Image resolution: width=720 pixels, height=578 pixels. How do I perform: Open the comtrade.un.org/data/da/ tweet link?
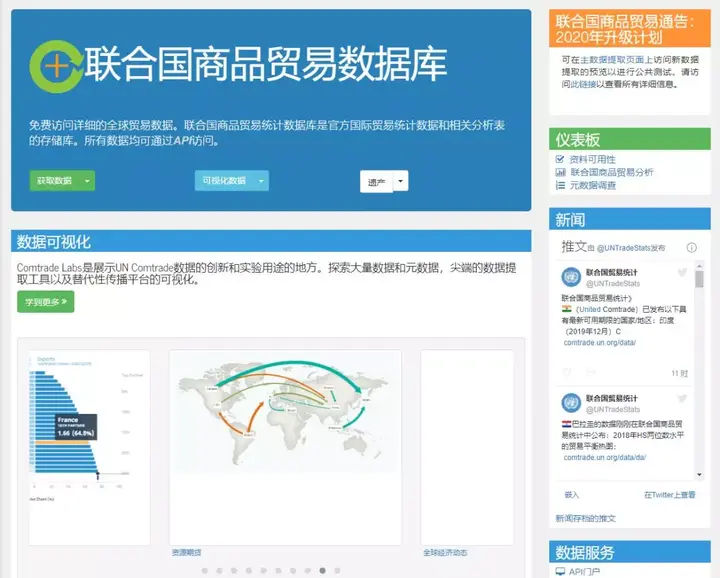point(605,457)
